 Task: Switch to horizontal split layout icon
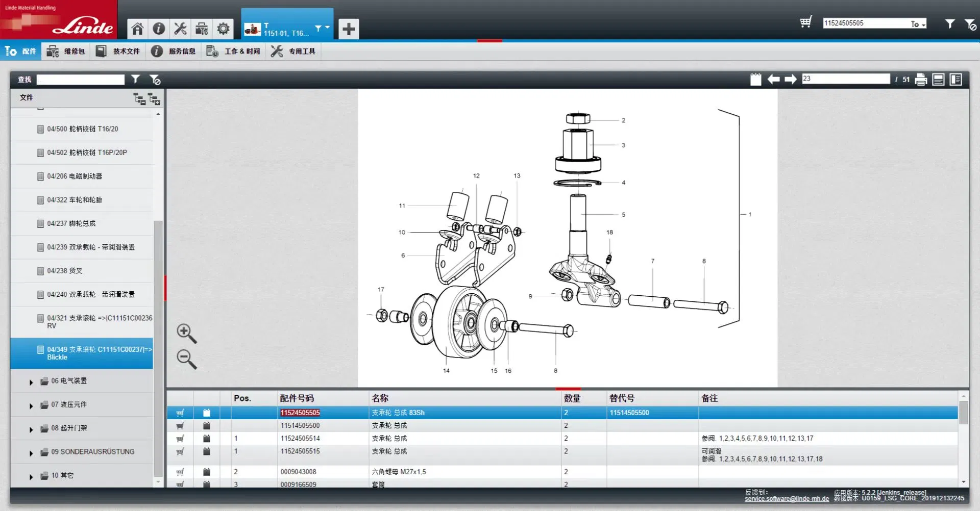tap(938, 80)
